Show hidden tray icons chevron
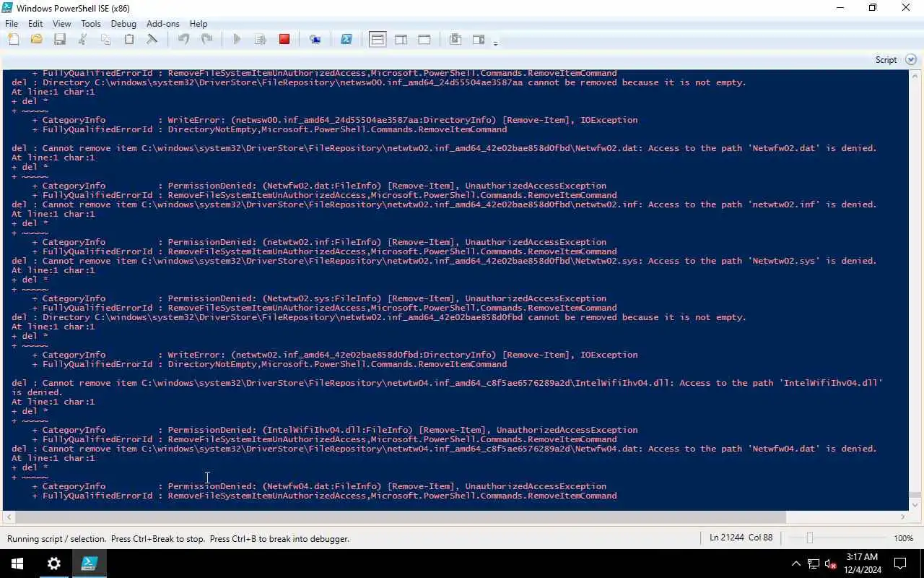This screenshot has height=578, width=924. (796, 564)
